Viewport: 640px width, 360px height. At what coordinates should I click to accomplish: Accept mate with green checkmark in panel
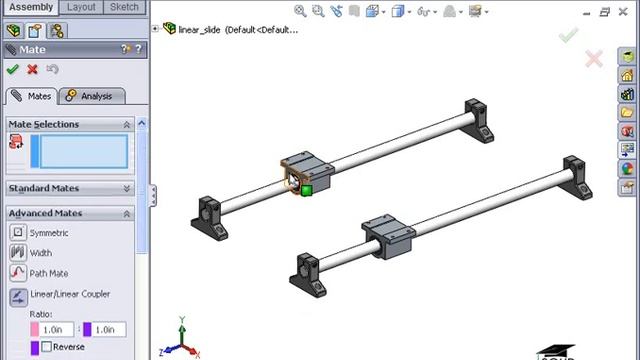(13, 69)
